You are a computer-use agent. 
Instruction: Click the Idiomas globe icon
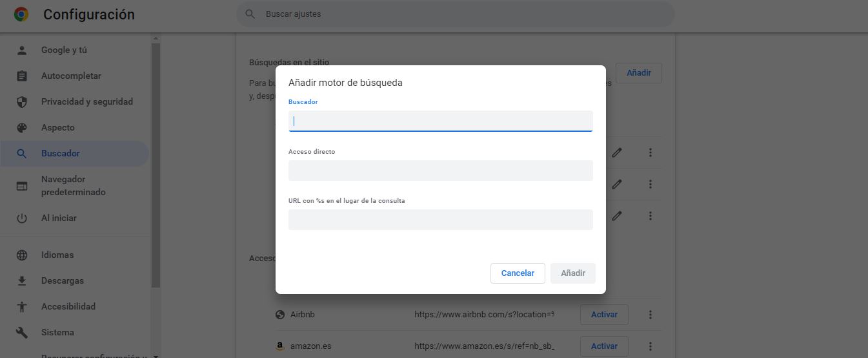[22, 255]
